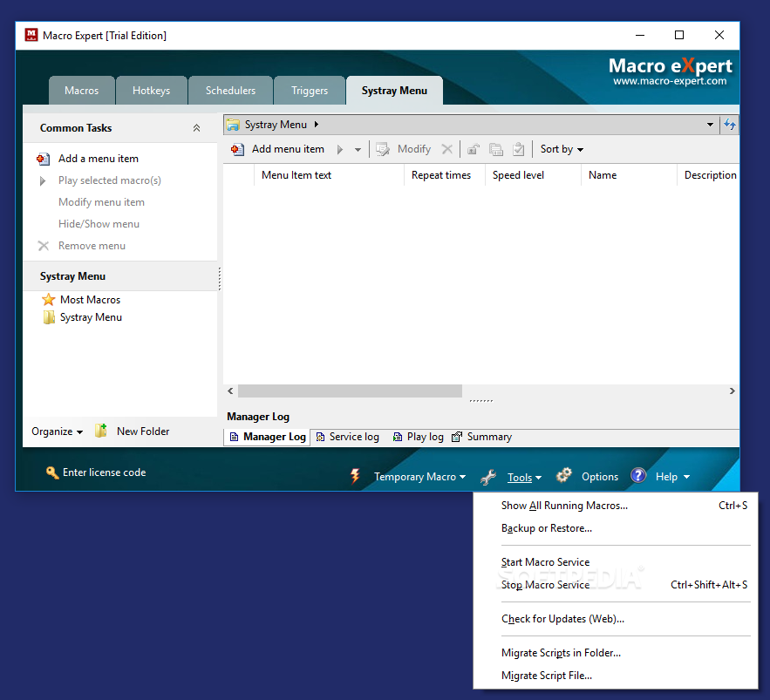Screen dimensions: 770x700
Task: Select Most Macros in the tree
Action: 90,300
